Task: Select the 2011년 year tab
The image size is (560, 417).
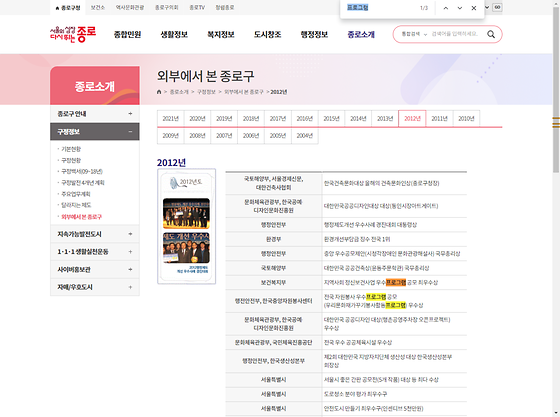Action: pos(440,119)
